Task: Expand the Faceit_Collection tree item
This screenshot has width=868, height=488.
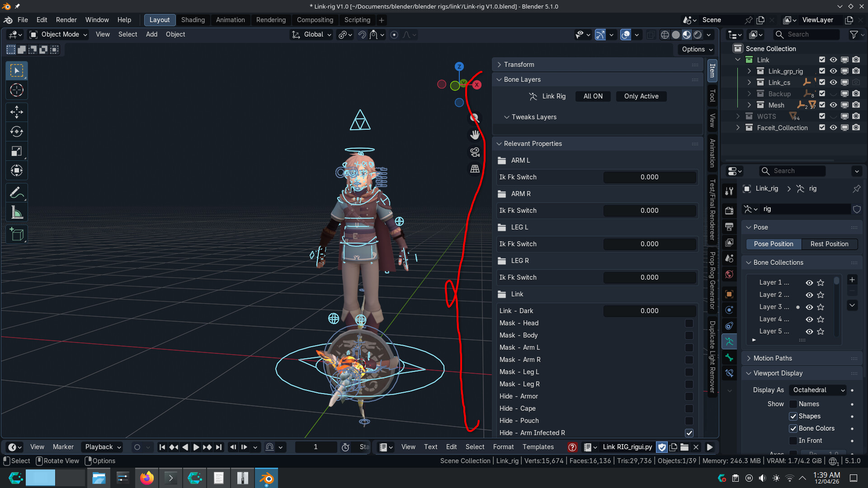Action: (738, 128)
